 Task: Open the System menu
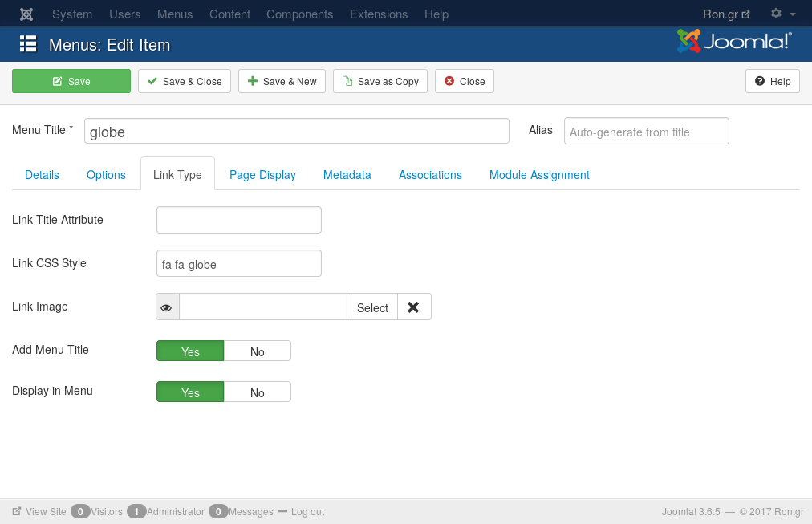pyautogui.click(x=72, y=14)
